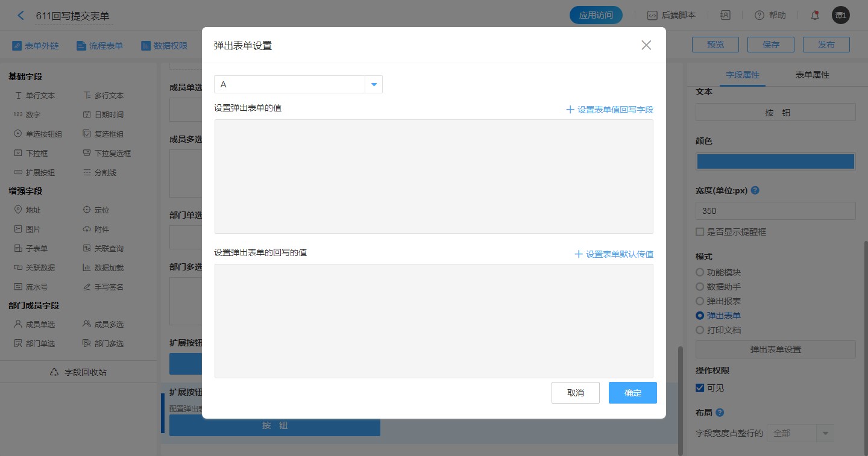Screen dimensions: 868x456
Task: Confirm dialog with 确定 button
Action: tap(633, 393)
